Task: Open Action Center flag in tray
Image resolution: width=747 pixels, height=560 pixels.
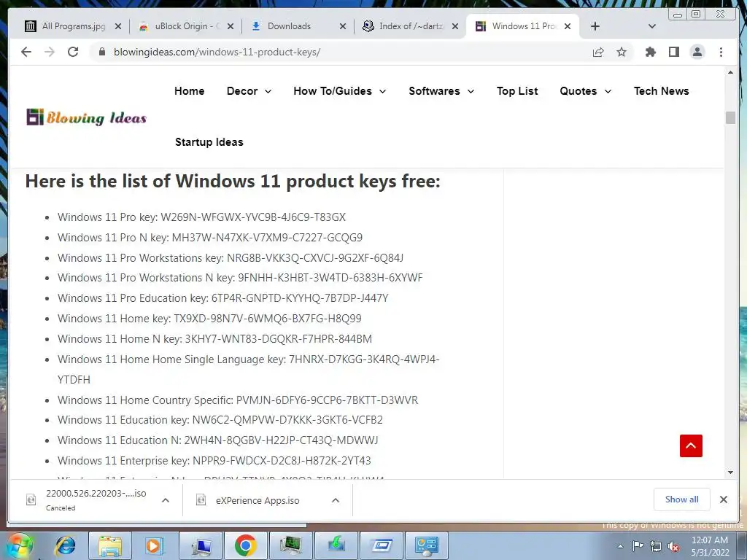Action: [638, 546]
